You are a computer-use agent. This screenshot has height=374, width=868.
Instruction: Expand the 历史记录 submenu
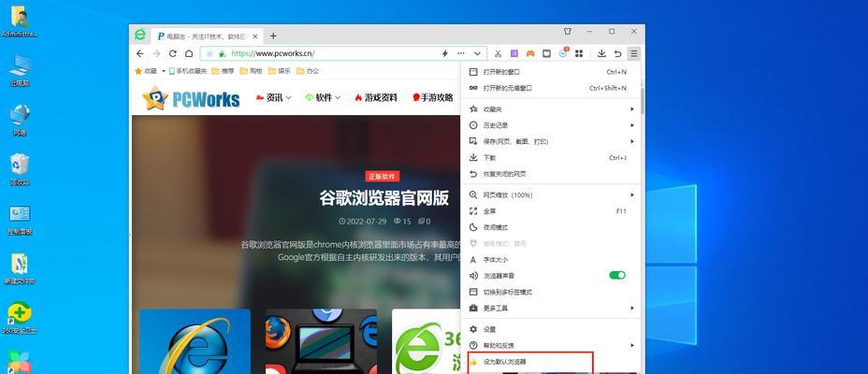click(x=551, y=125)
